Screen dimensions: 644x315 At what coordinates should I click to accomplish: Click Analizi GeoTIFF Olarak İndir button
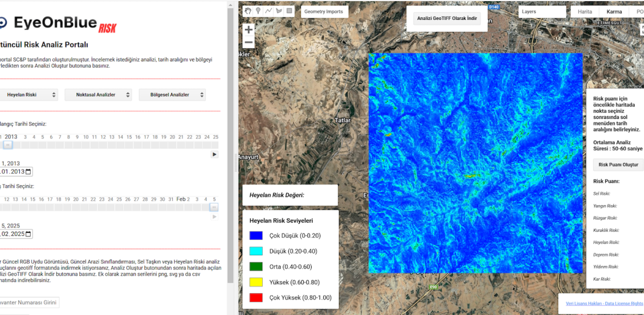click(x=447, y=19)
